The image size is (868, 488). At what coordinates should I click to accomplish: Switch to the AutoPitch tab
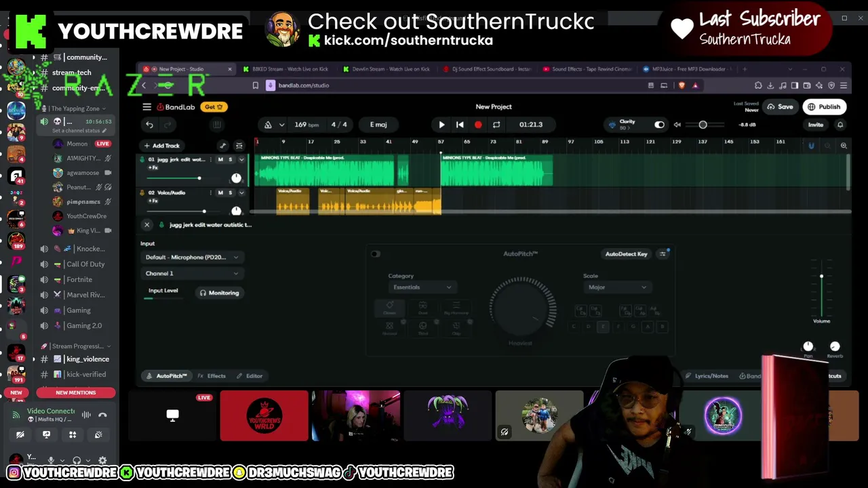(x=167, y=376)
